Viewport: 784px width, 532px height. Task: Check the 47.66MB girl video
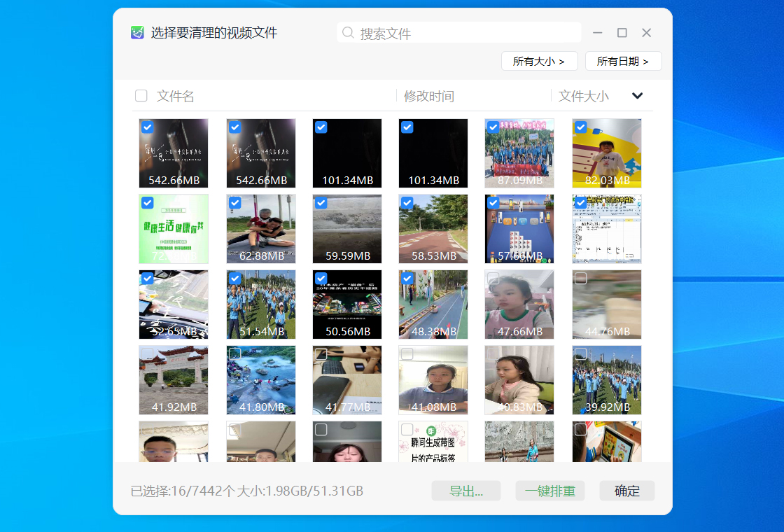tap(493, 279)
